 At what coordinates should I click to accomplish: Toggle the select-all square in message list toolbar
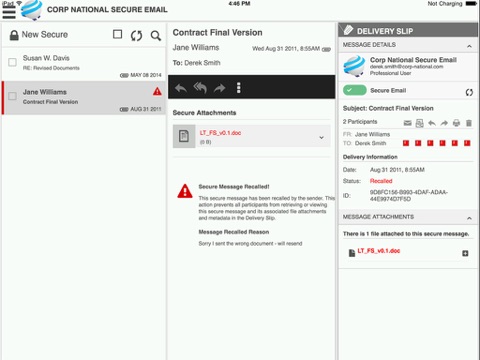[x=117, y=34]
